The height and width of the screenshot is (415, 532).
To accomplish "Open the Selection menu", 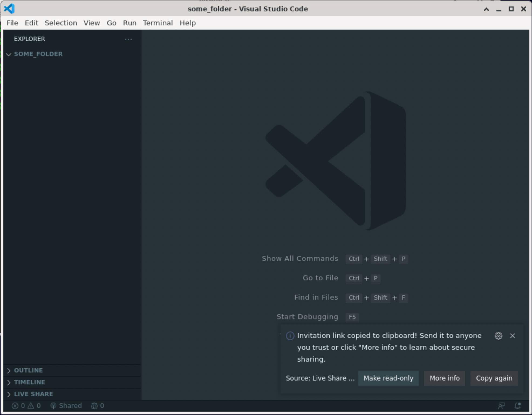I will 61,23.
